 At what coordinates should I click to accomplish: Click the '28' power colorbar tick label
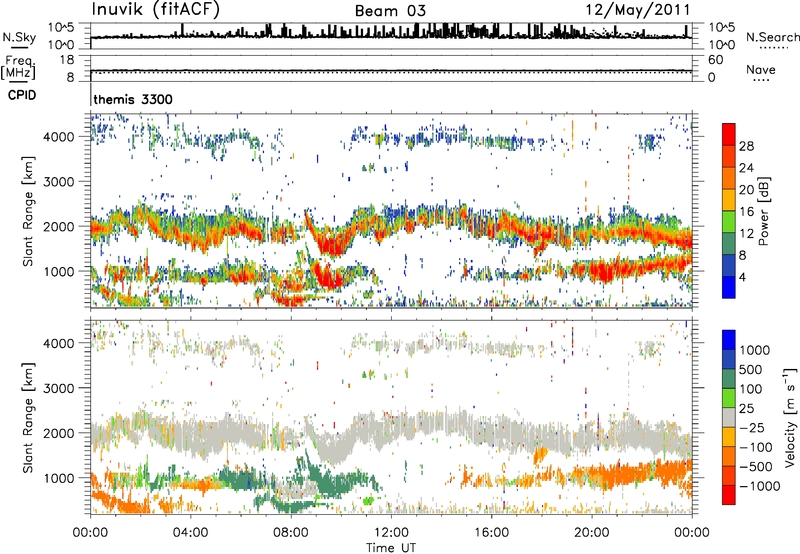(x=746, y=146)
